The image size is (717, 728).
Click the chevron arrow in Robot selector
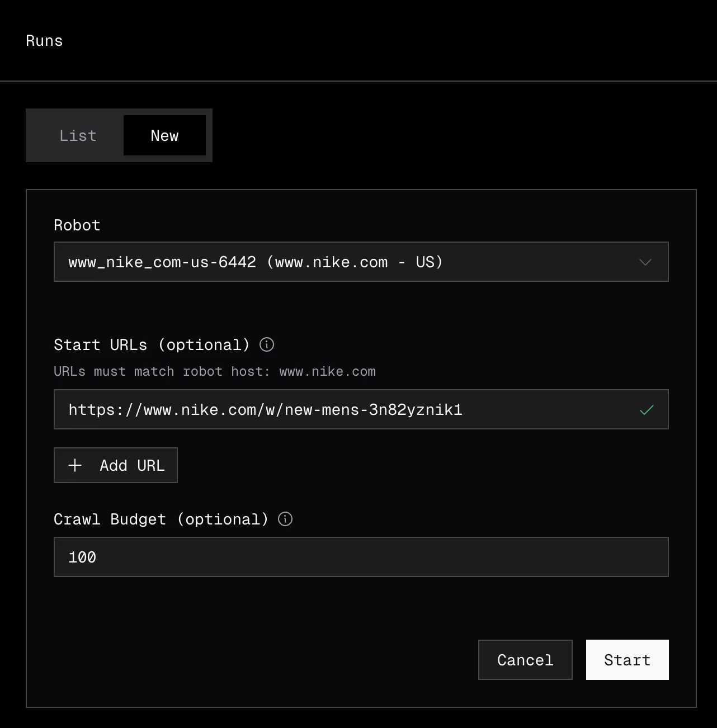coord(645,262)
